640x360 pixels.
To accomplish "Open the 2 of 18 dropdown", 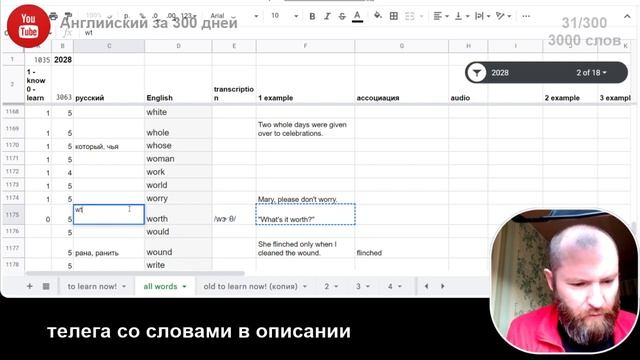I will (591, 73).
